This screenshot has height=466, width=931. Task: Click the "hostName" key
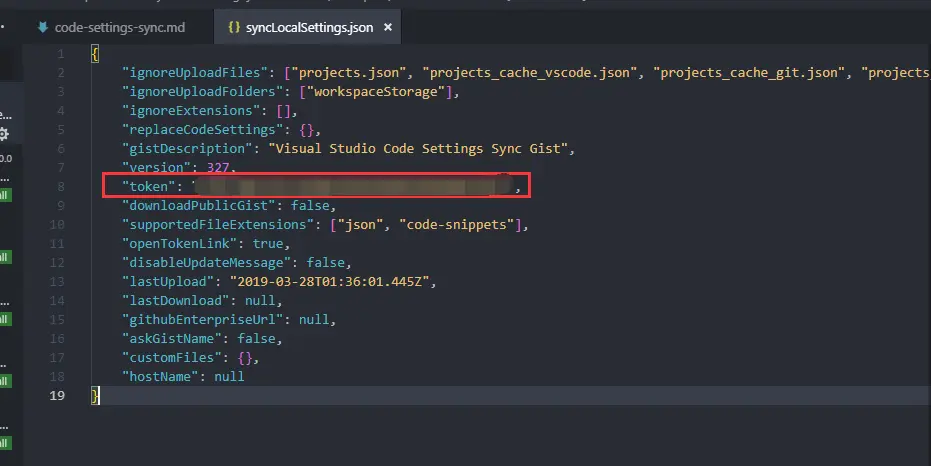[160, 376]
